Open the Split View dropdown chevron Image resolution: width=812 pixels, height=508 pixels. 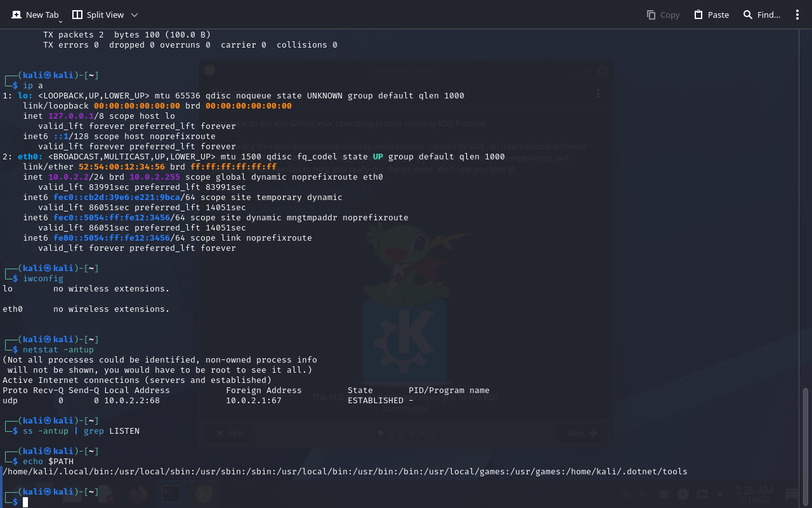[x=134, y=15]
